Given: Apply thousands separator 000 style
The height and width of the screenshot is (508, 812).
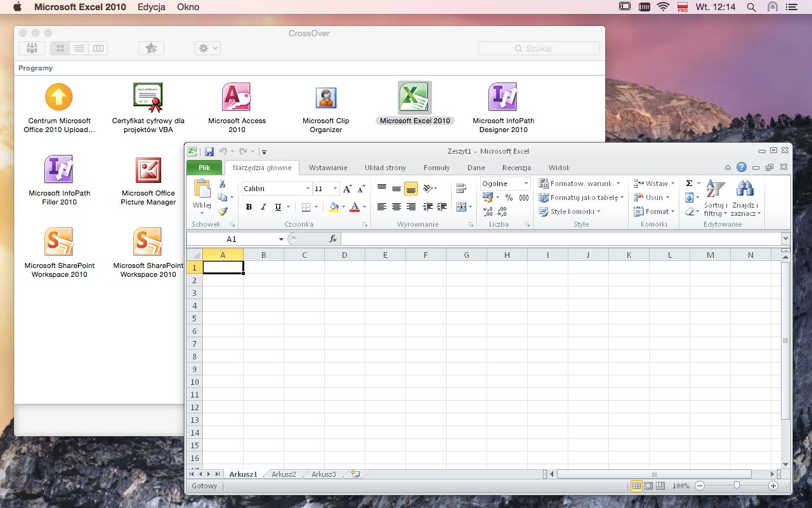Looking at the screenshot, I should [x=524, y=197].
